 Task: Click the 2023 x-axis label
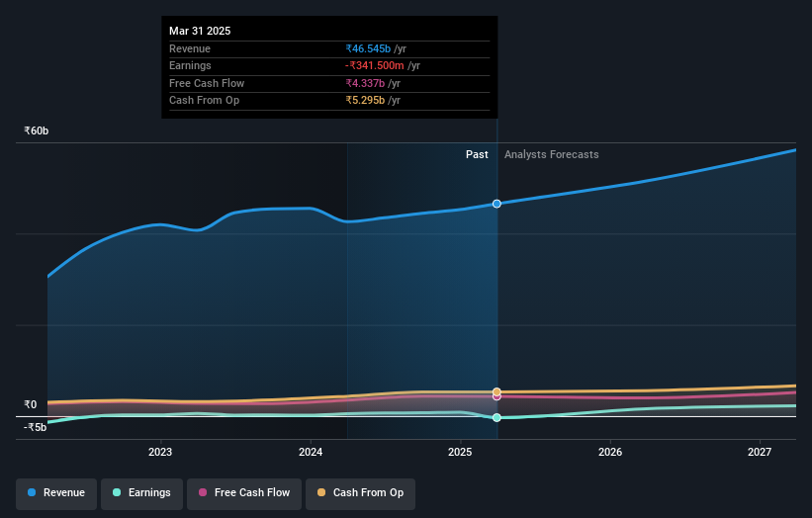pyautogui.click(x=160, y=453)
